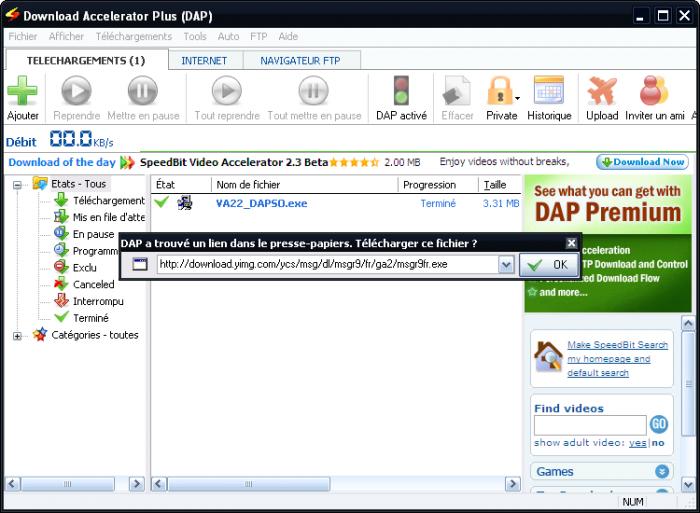Open the Téléchargements menu
700x513 pixels.
pos(133,37)
